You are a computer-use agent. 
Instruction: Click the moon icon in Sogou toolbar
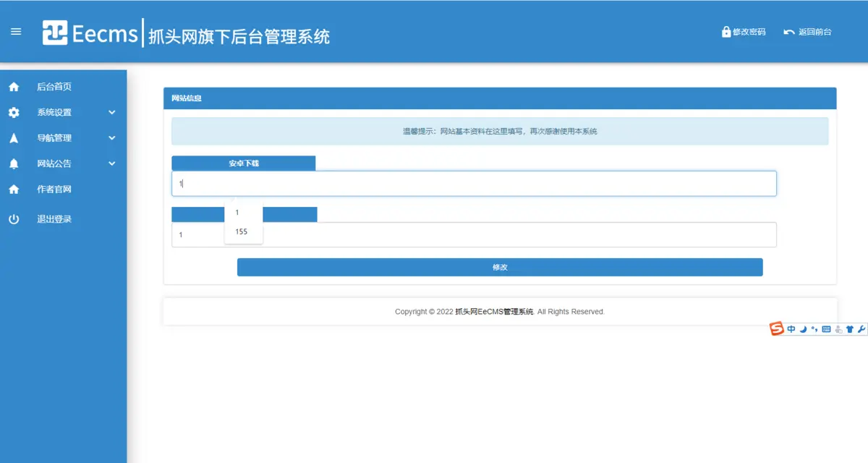[x=803, y=329]
